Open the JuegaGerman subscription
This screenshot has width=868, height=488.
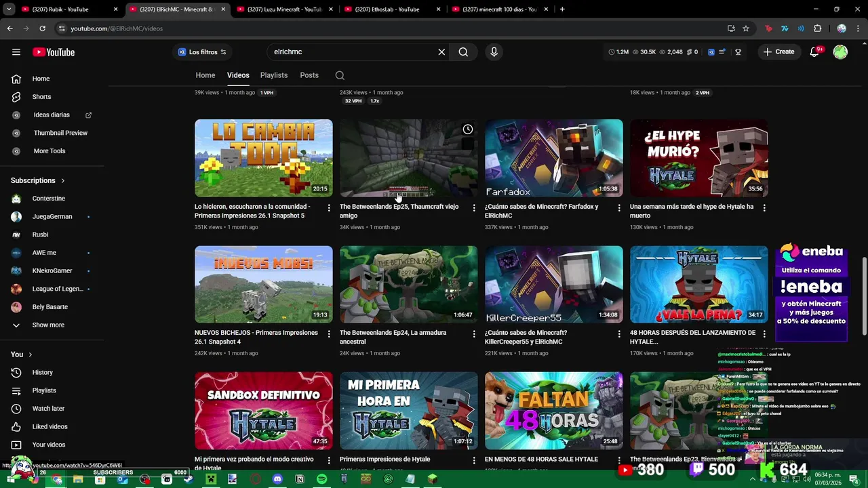coord(52,217)
